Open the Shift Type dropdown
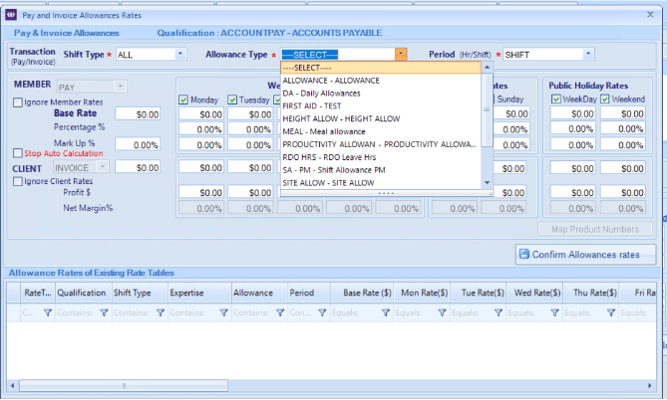The height and width of the screenshot is (400, 667). pyautogui.click(x=180, y=54)
